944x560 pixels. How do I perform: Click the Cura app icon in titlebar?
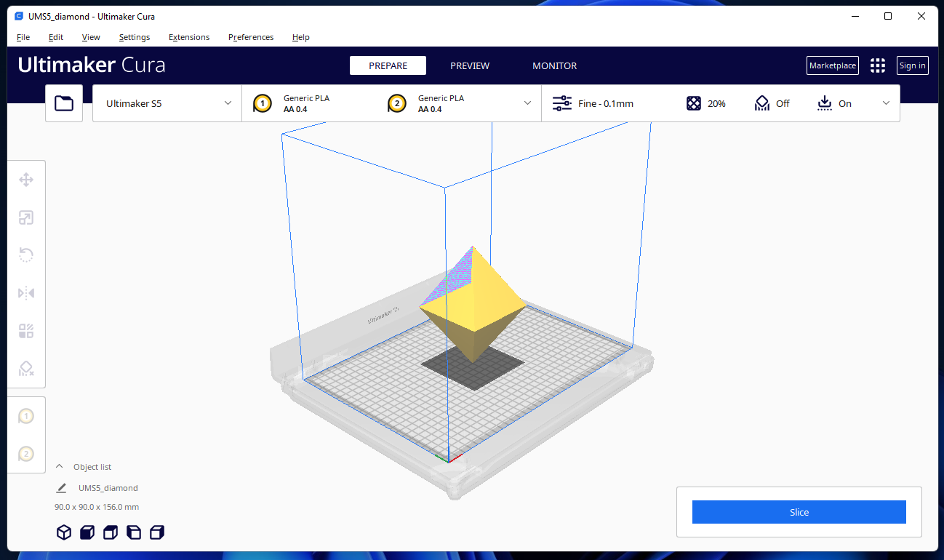19,16
